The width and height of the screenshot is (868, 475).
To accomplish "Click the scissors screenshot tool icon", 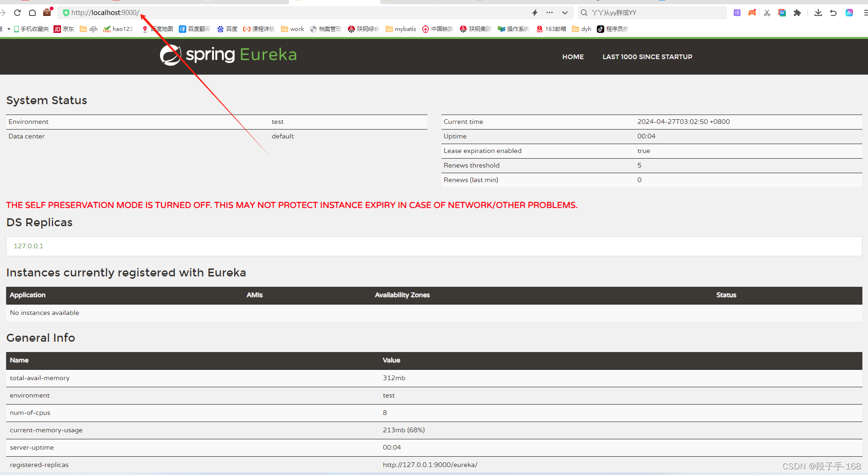I will coord(767,13).
